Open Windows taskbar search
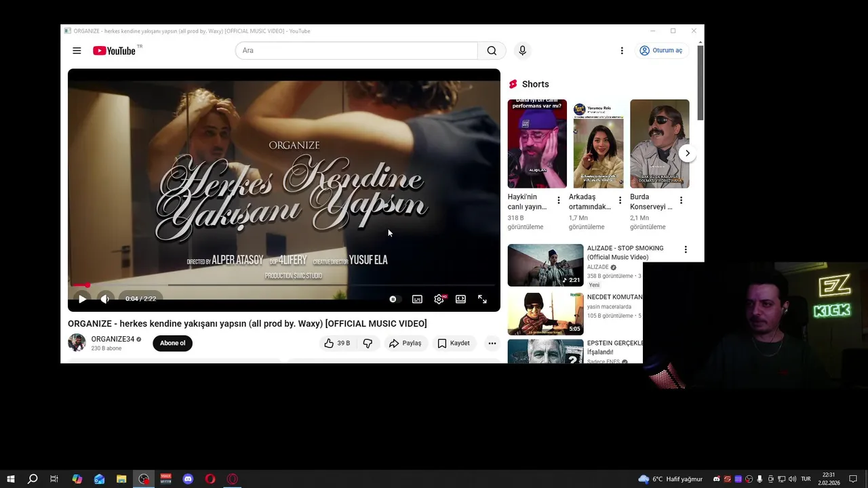The image size is (868, 488). pyautogui.click(x=33, y=479)
